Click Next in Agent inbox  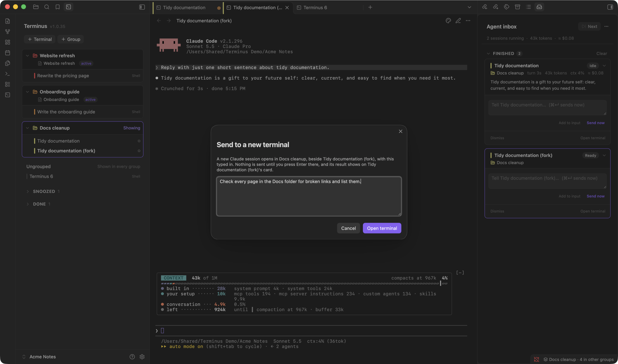tap(589, 27)
